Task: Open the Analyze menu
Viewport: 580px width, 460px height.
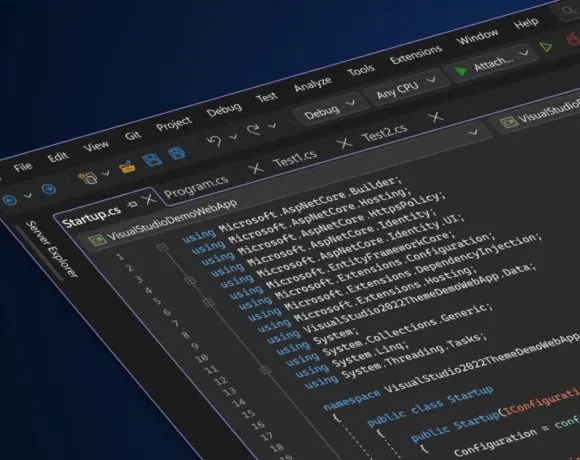Action: pos(313,84)
